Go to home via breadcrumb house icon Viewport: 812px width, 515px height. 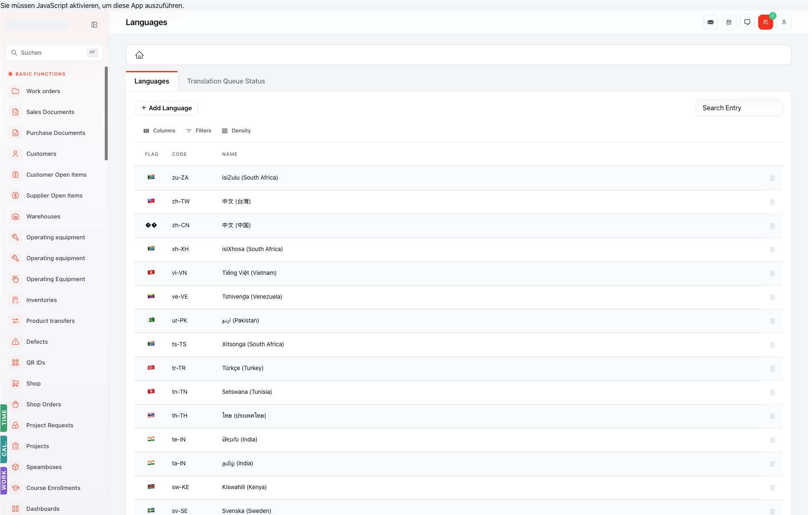[x=139, y=55]
